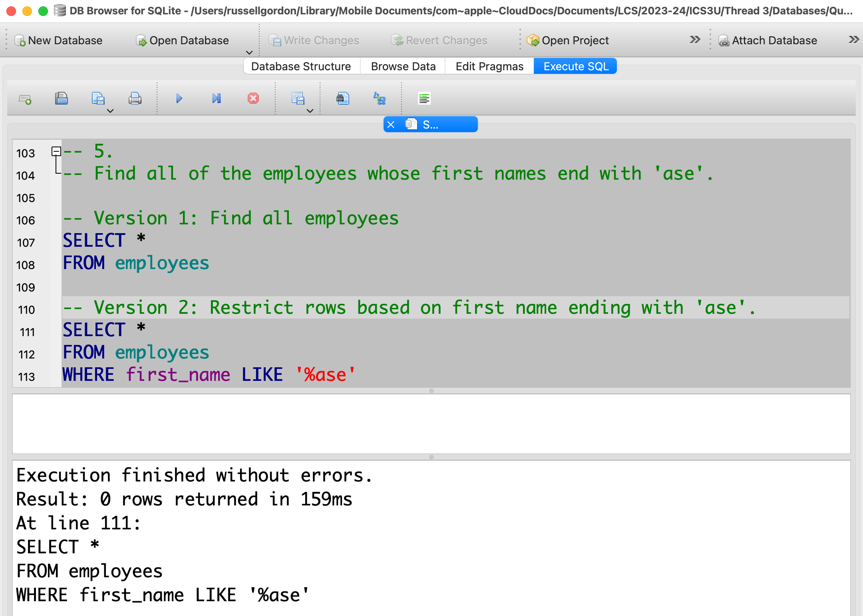Collapse the code fold at line 103
The height and width of the screenshot is (616, 863).
56,152
